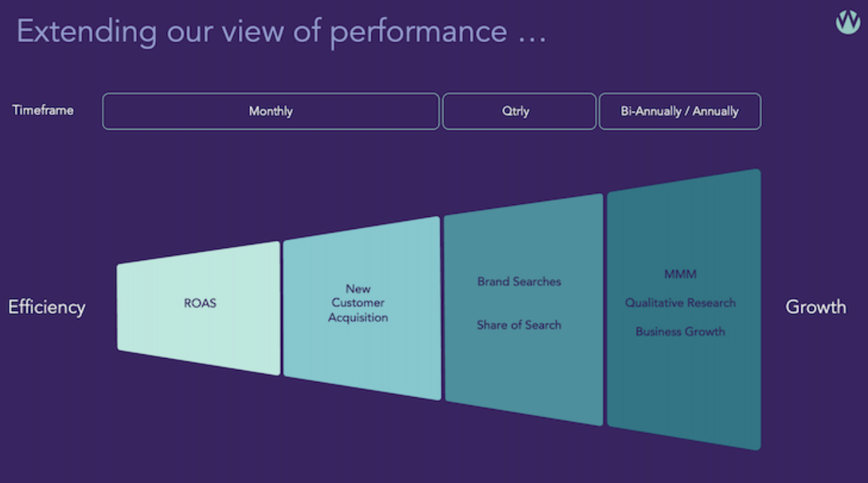Select the Monthly timeframe box

click(x=270, y=111)
